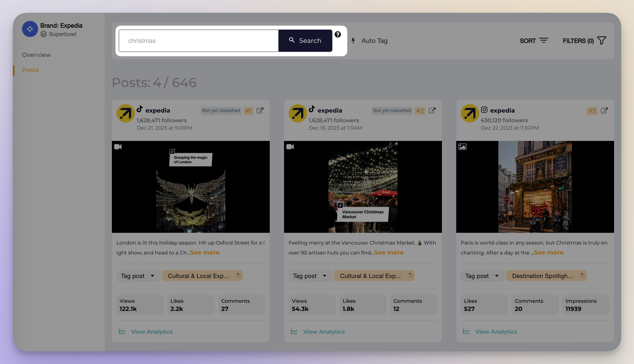Image resolution: width=634 pixels, height=364 pixels.
Task: Click the Auto Tag button label
Action: [374, 41]
